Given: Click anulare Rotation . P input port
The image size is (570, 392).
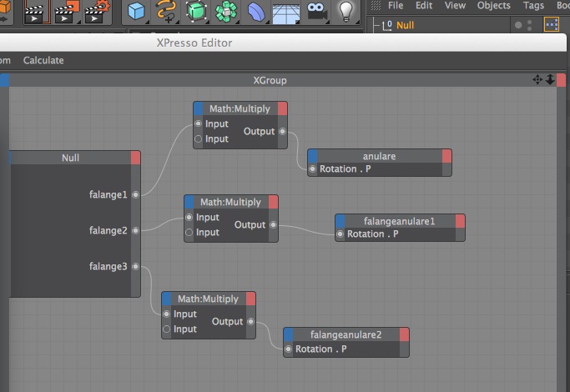Looking at the screenshot, I should click(x=312, y=169).
